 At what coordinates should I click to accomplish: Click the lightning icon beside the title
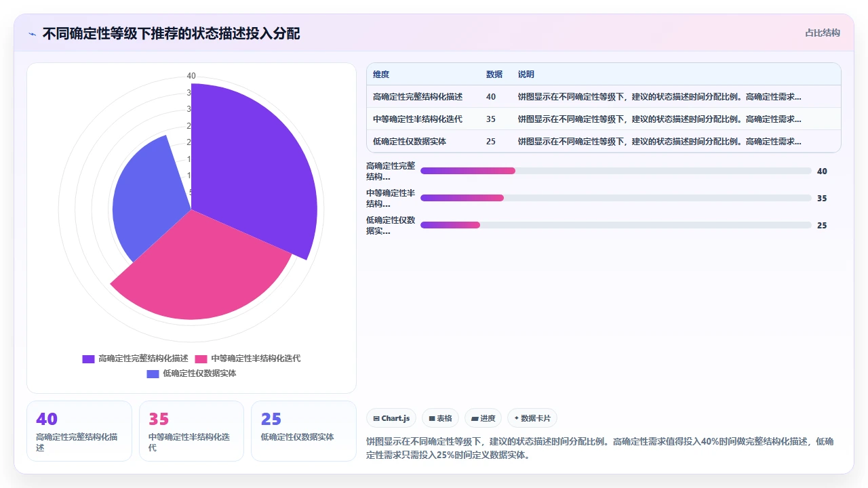tap(32, 34)
